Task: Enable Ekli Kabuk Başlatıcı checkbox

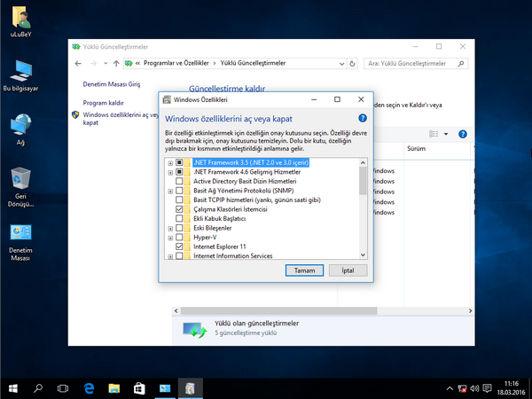Action: coord(179,218)
